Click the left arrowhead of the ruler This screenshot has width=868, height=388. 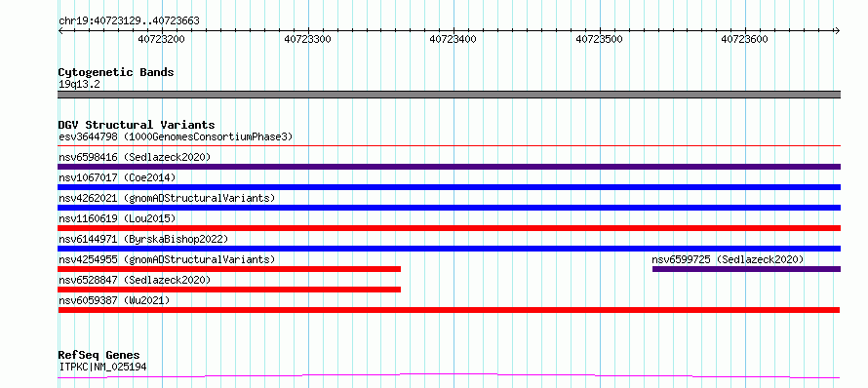click(60, 31)
